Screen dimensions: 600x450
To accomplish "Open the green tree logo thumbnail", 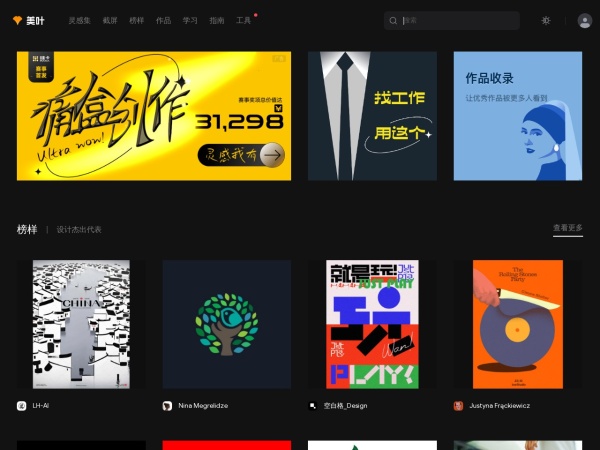I will tap(227, 324).
